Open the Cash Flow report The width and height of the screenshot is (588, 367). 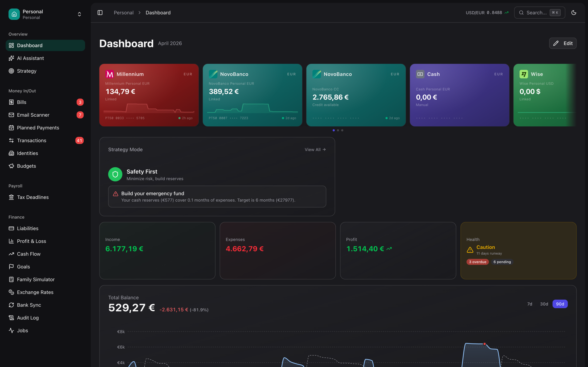click(29, 254)
